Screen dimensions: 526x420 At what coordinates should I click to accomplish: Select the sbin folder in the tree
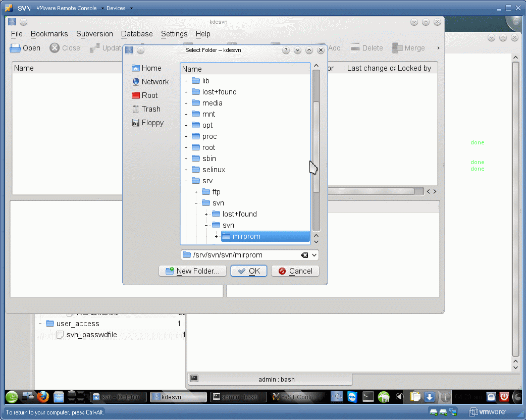208,159
